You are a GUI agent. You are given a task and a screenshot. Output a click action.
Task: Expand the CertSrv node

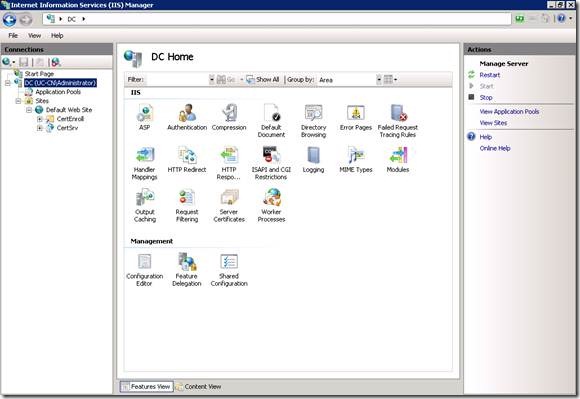coord(40,128)
